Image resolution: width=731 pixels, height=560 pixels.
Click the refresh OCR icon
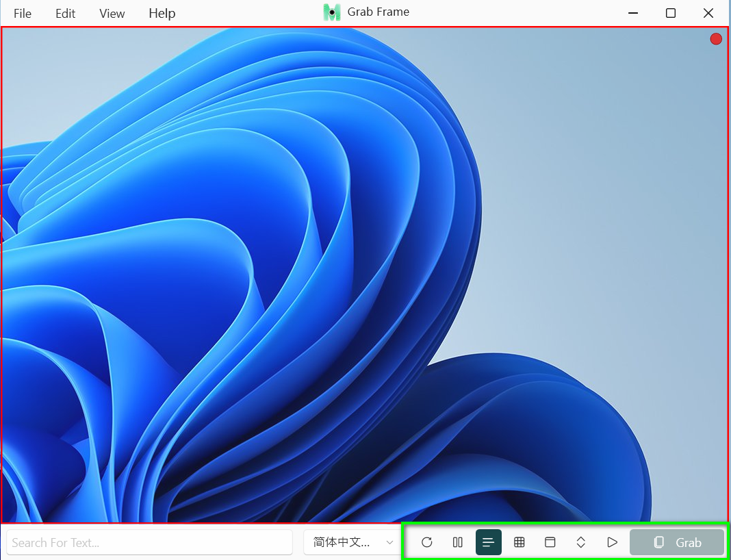click(x=426, y=542)
